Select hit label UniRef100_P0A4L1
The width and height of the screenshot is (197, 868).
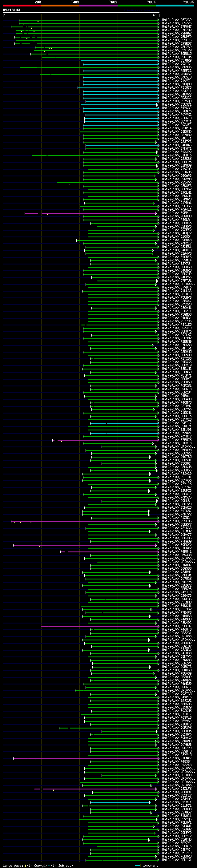point(176,210)
